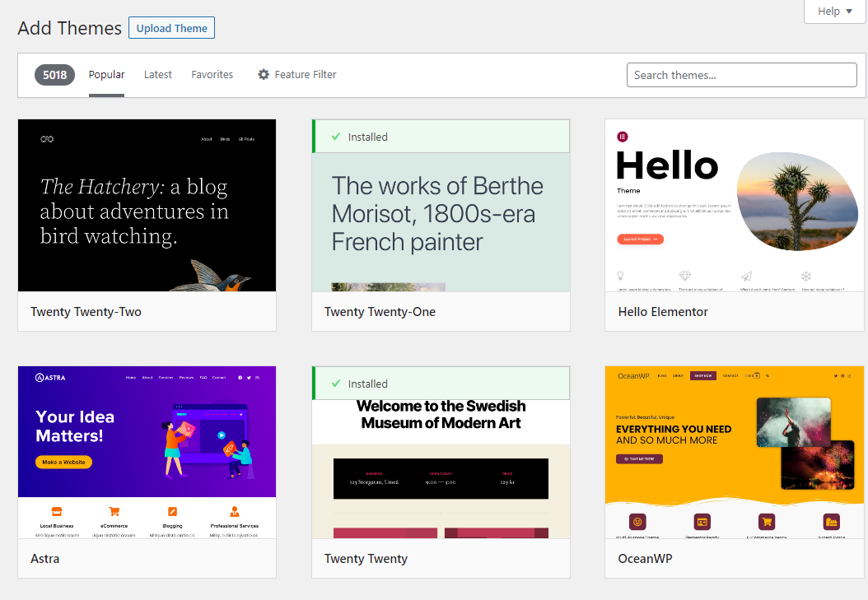Click the eCommerce cart icon in Astra preview

[x=114, y=511]
